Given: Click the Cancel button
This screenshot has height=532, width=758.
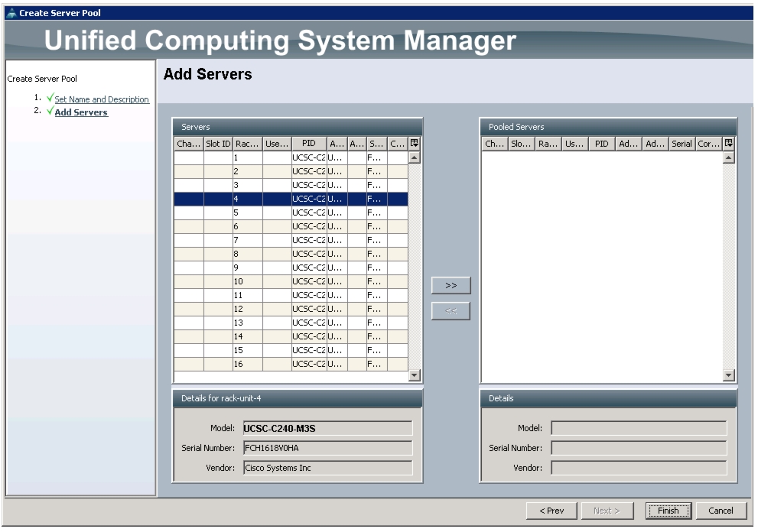Looking at the screenshot, I should 721,511.
